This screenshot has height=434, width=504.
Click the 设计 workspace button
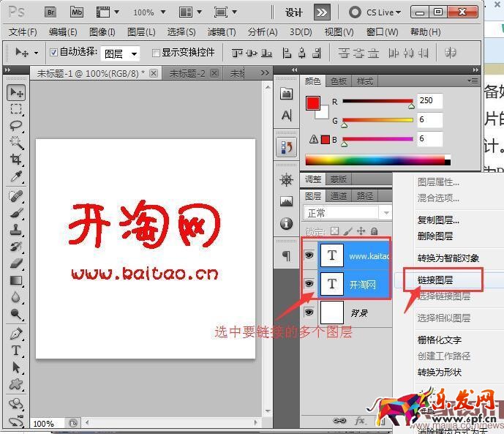point(294,12)
